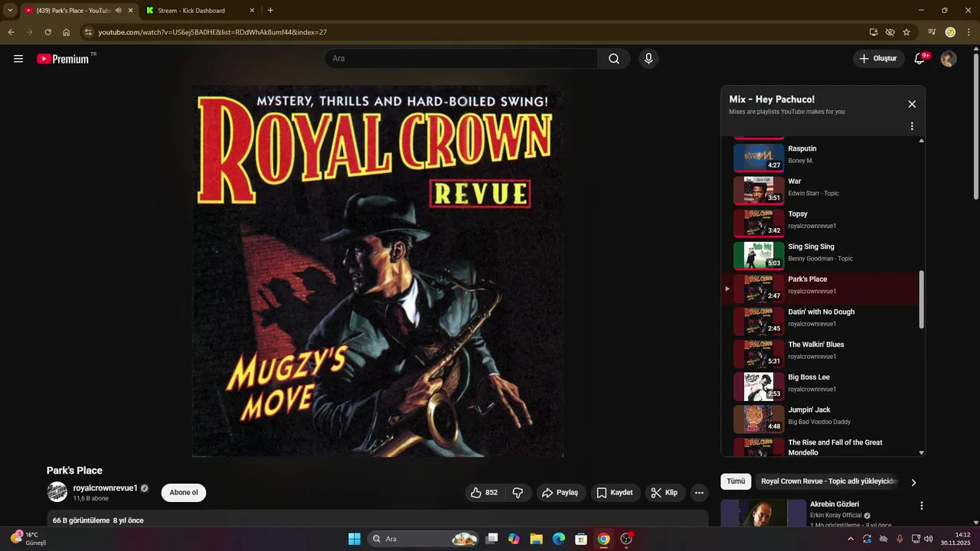The image size is (980, 551).
Task: Click the Paylaş share button
Action: 560,493
